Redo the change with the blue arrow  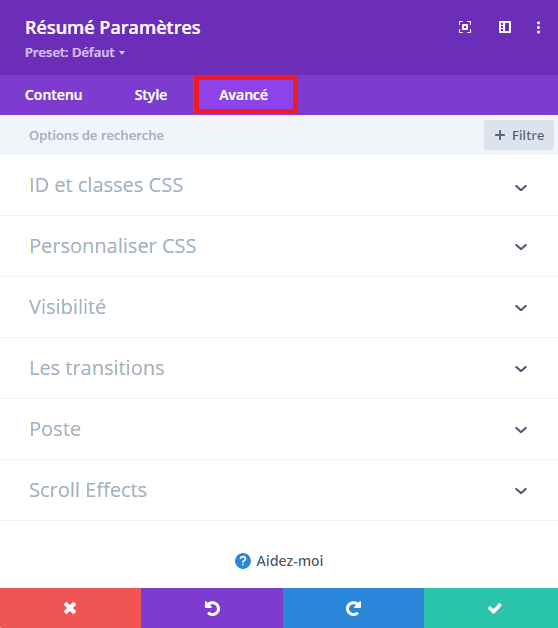353,608
